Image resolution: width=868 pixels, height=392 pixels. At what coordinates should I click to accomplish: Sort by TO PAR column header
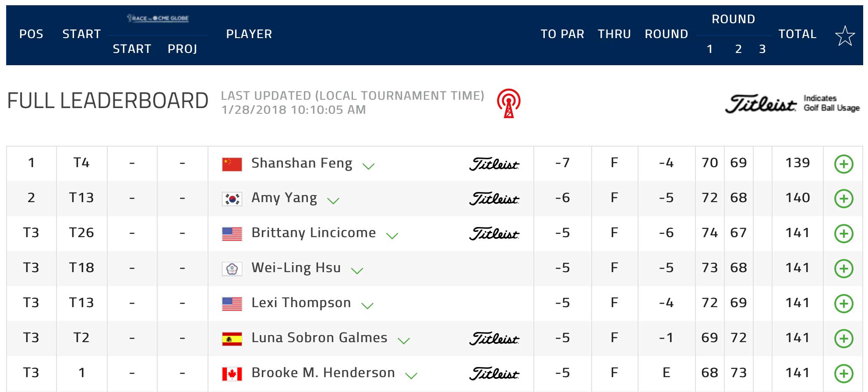coord(562,34)
